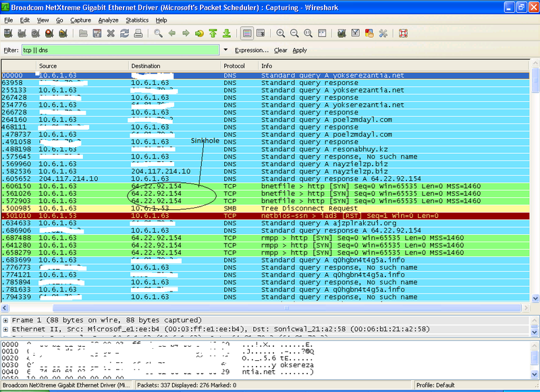Sort by the Destination column header

coord(175,65)
